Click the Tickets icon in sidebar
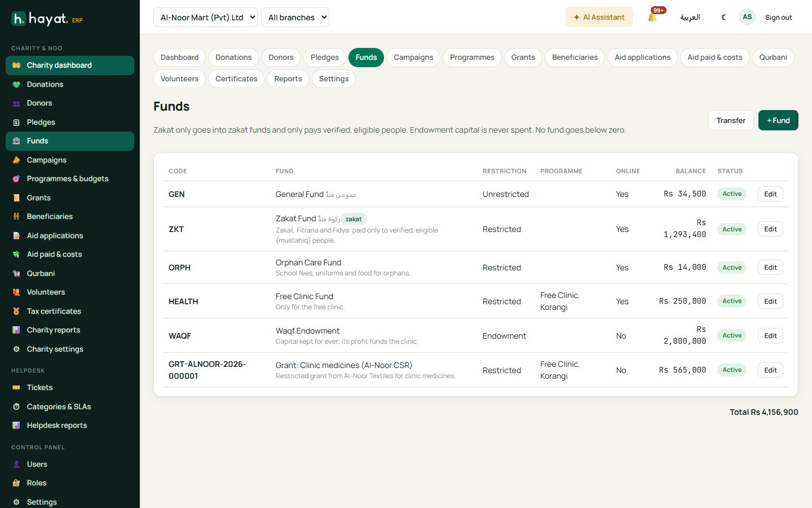 click(16, 388)
